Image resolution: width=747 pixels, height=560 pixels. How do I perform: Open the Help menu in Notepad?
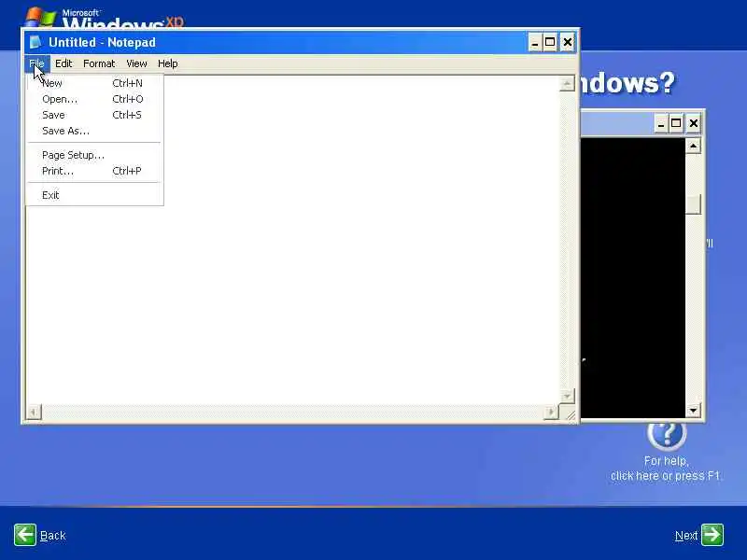pyautogui.click(x=168, y=63)
